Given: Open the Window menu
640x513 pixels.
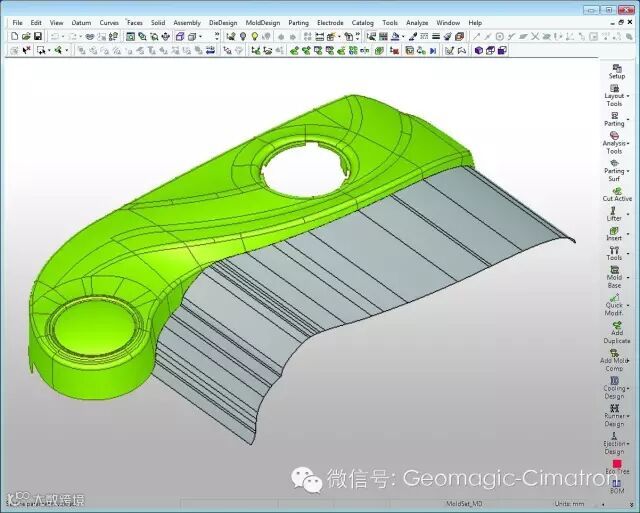Looking at the screenshot, I should [448, 23].
